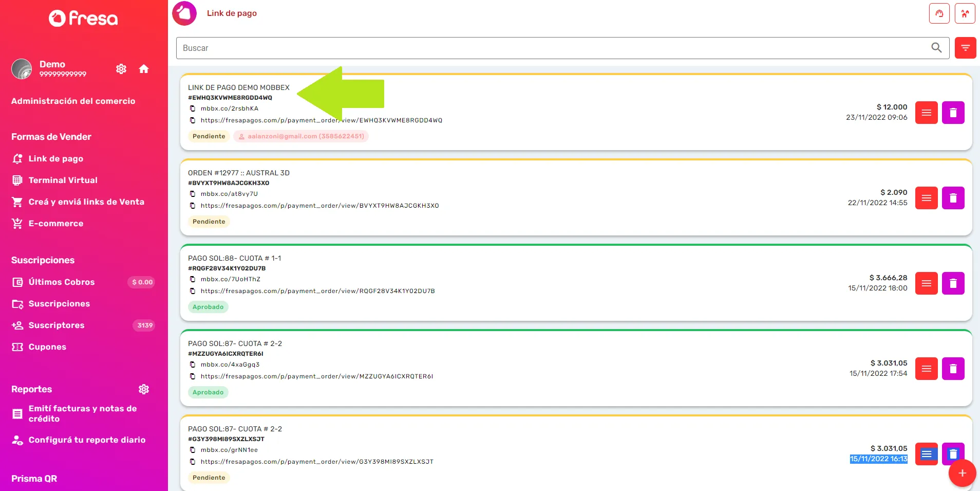This screenshot has width=980, height=491.
Task: Copy the full URL ending EWHQ3KVWME8RGDD4WQ
Action: (193, 120)
